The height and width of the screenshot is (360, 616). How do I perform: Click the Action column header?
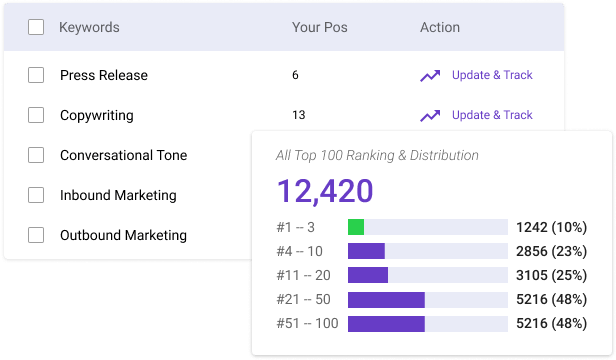(440, 27)
